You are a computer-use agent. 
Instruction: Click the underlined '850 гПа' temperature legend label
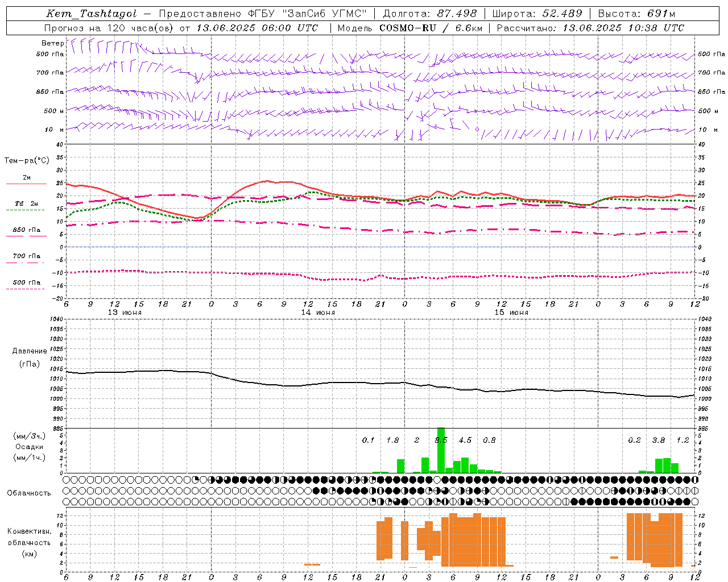pyautogui.click(x=27, y=230)
